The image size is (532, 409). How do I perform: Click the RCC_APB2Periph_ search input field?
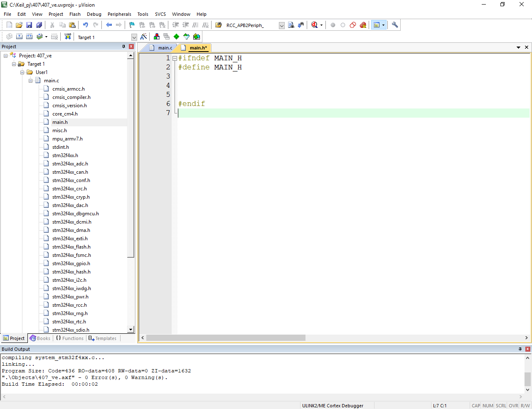coord(251,25)
